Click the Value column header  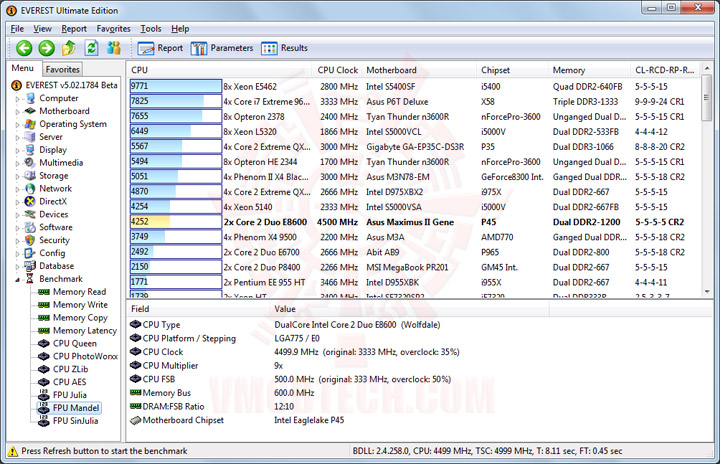click(x=410, y=309)
